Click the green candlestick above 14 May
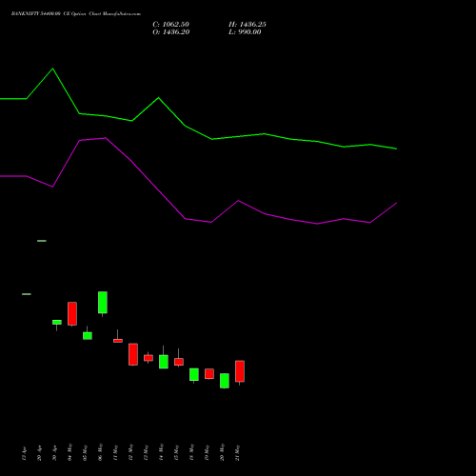The width and height of the screenshot is (476, 476). click(164, 362)
